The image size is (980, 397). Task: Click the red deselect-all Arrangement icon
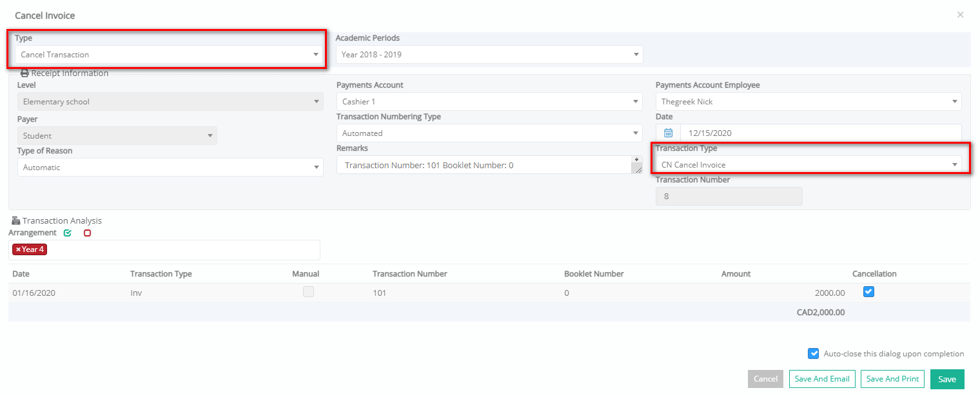pyautogui.click(x=88, y=233)
